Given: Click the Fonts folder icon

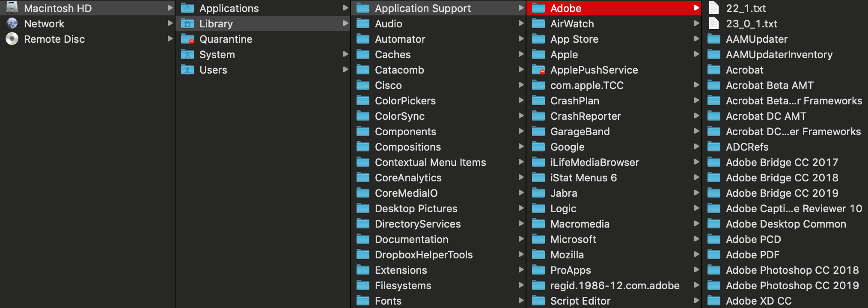Looking at the screenshot, I should pyautogui.click(x=363, y=301).
